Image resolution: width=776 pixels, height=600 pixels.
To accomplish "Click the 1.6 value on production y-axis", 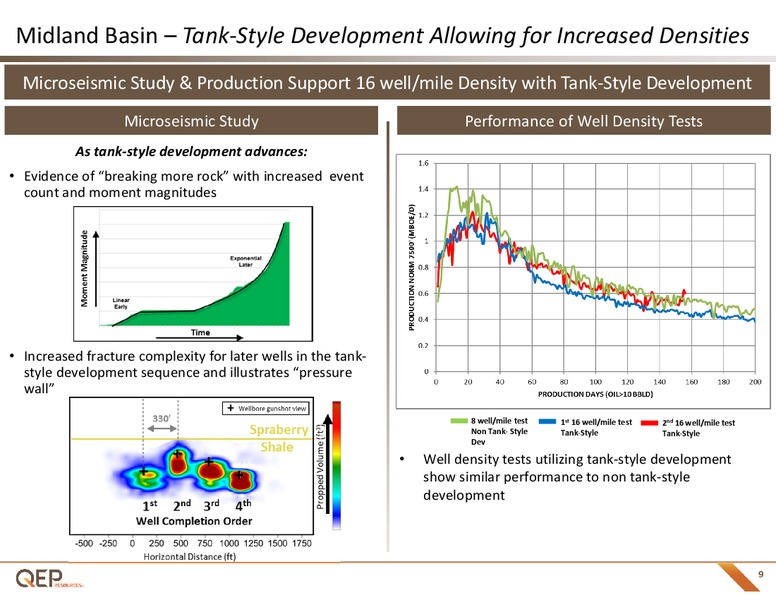I will [x=423, y=163].
